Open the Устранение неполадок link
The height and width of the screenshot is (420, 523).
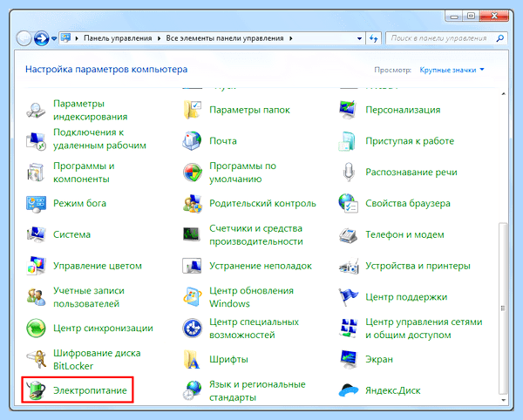click(261, 266)
